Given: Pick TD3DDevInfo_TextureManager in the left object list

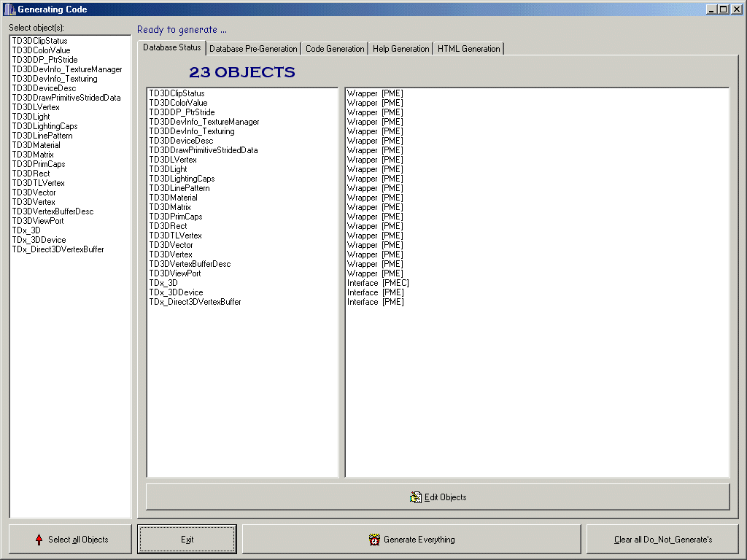Looking at the screenshot, I should 67,69.
